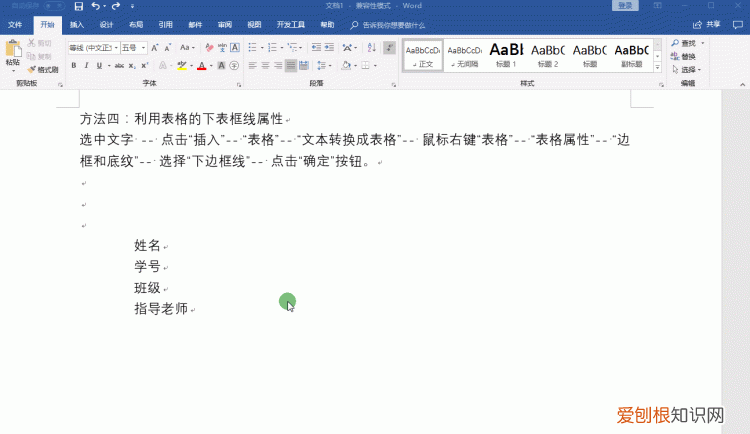Open the font name dropdown
Image resolution: width=750 pixels, height=434 pixels.
click(x=116, y=48)
